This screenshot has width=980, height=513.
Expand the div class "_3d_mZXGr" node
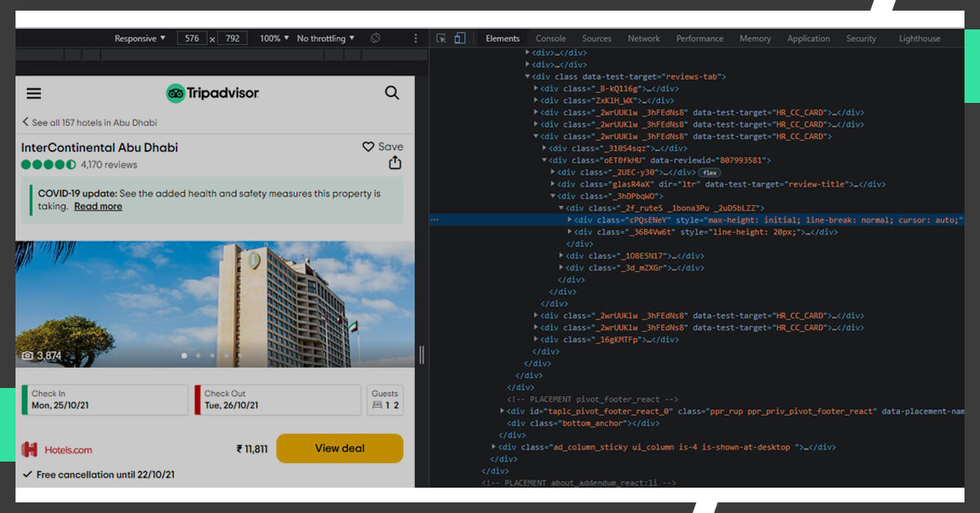561,268
